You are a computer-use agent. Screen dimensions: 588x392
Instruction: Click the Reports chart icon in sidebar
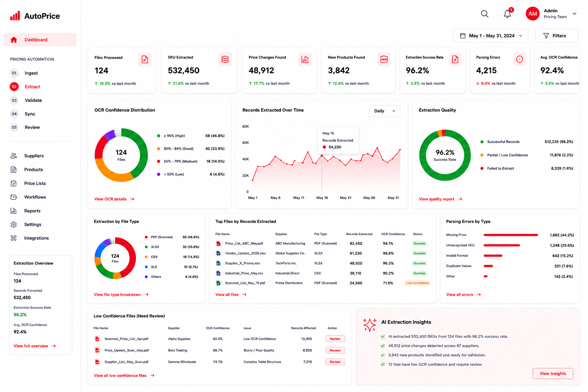point(14,211)
